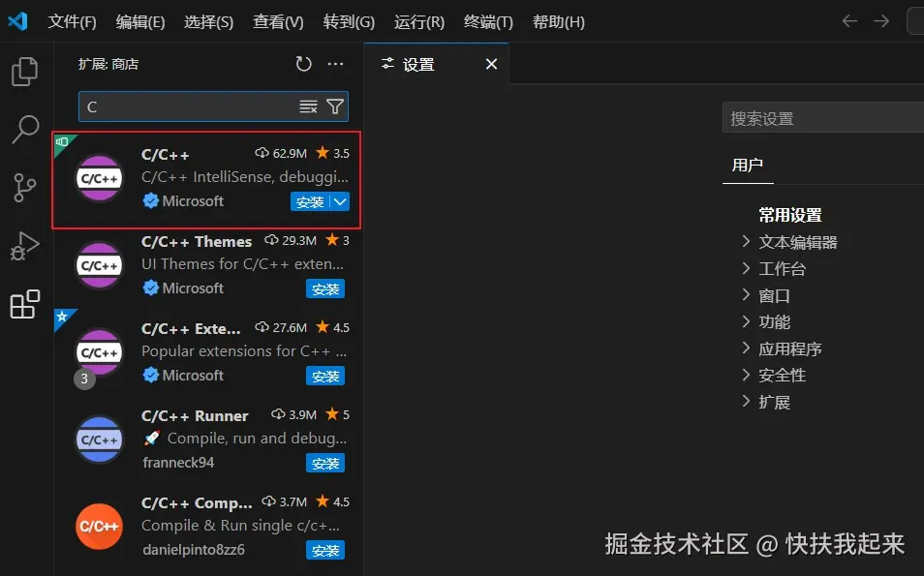
Task: Click the VS Code logo icon
Action: pyautogui.click(x=17, y=22)
